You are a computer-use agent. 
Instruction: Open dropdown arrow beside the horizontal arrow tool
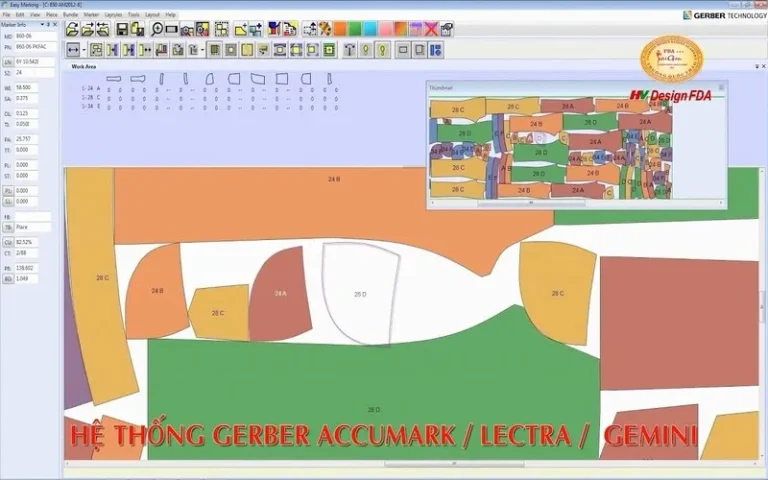coord(84,50)
